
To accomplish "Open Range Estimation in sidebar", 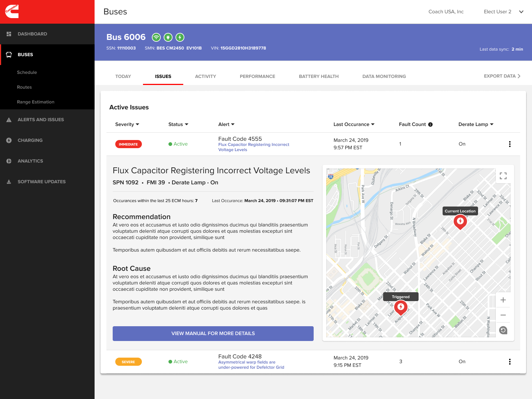I will (35, 102).
